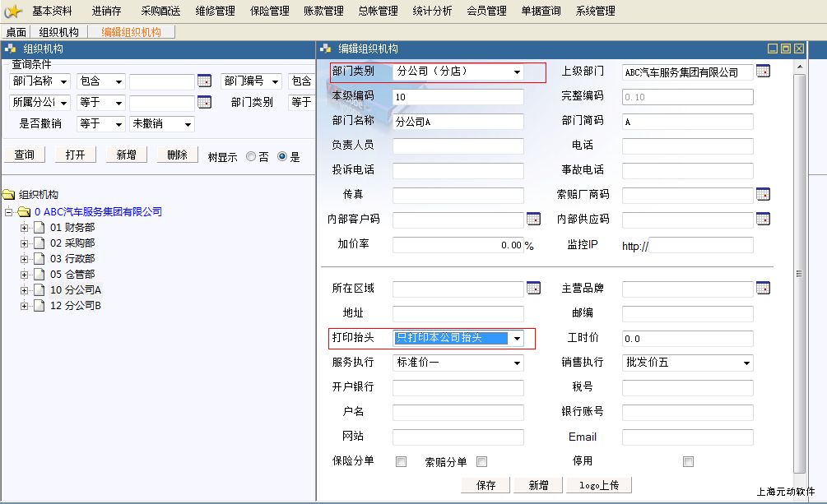Open the 部门类别 dropdown
The width and height of the screenshot is (827, 504).
click(x=517, y=72)
